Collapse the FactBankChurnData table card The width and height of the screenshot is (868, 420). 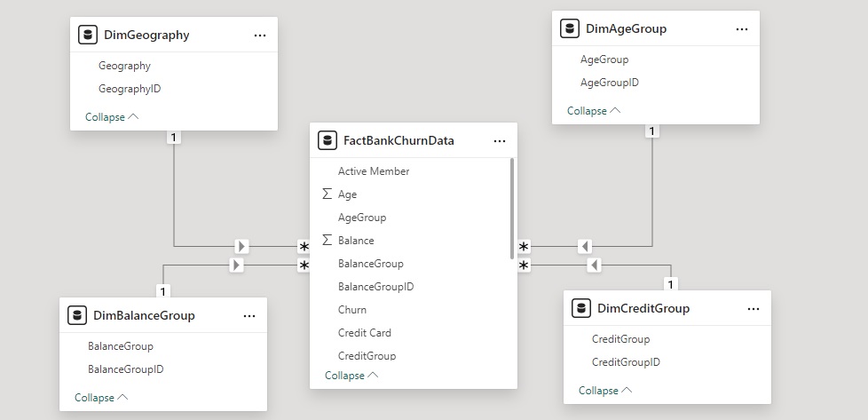351,376
